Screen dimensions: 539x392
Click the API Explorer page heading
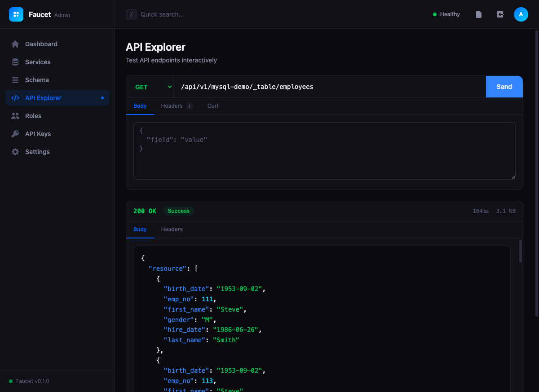155,47
